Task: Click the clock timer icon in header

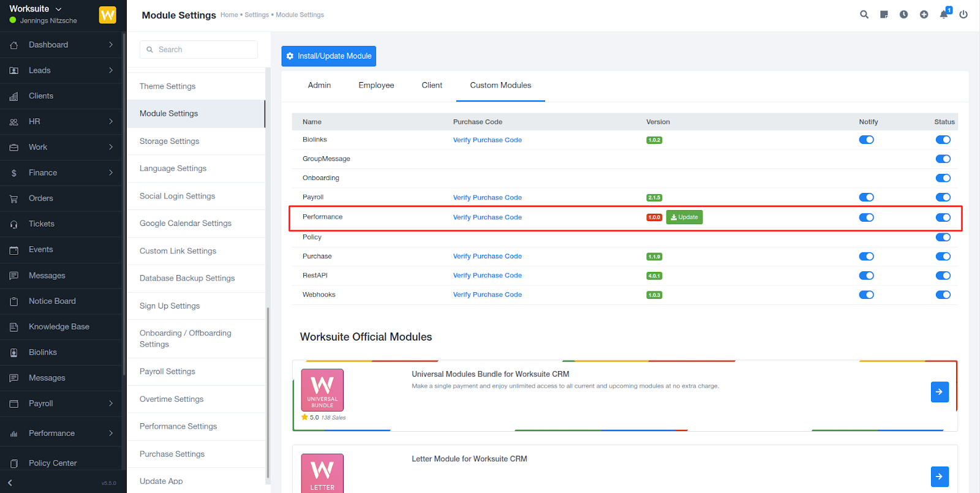Action: 904,15
